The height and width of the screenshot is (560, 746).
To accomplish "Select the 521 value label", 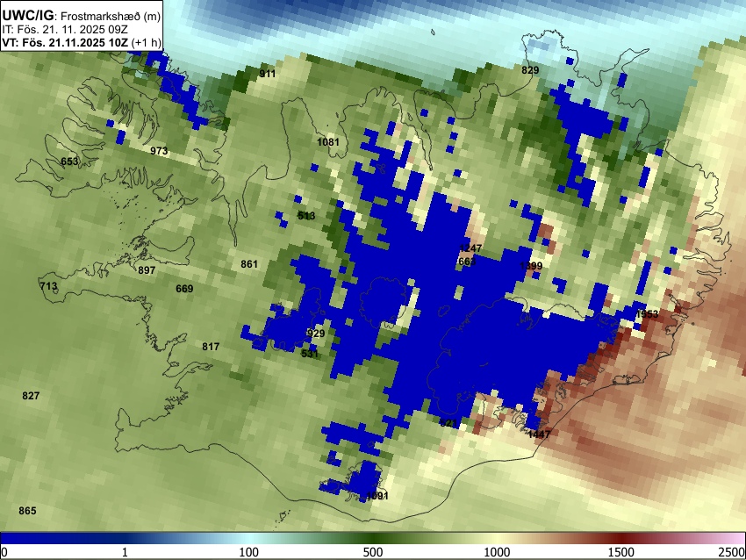I will coord(448,423).
